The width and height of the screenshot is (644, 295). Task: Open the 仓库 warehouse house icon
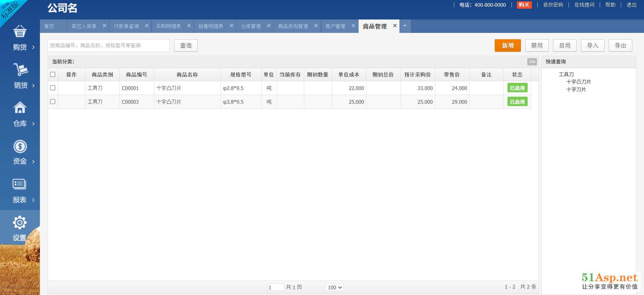(x=20, y=108)
